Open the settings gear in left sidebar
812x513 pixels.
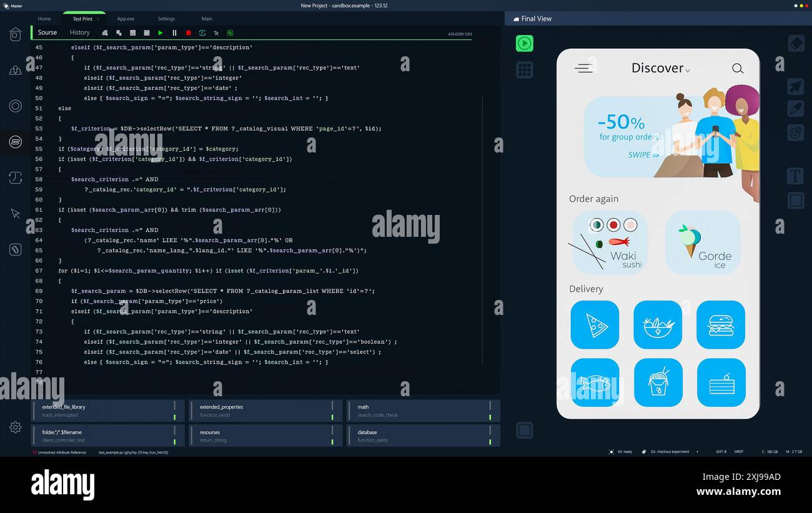coord(16,427)
